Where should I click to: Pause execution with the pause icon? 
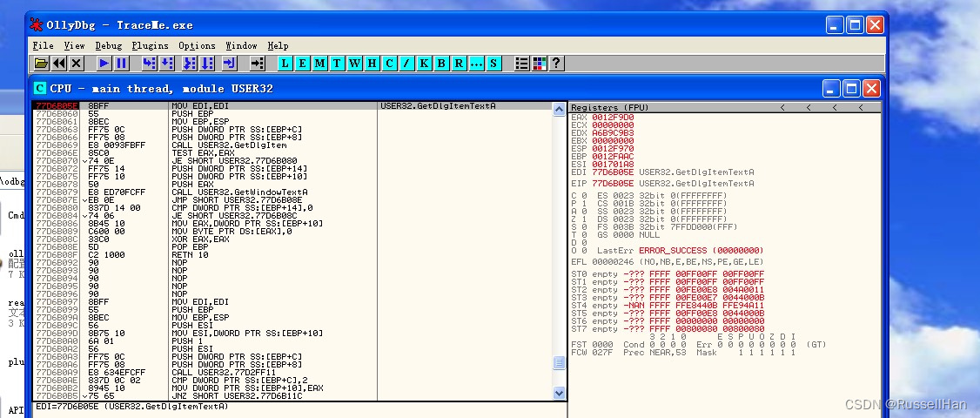pyautogui.click(x=122, y=64)
